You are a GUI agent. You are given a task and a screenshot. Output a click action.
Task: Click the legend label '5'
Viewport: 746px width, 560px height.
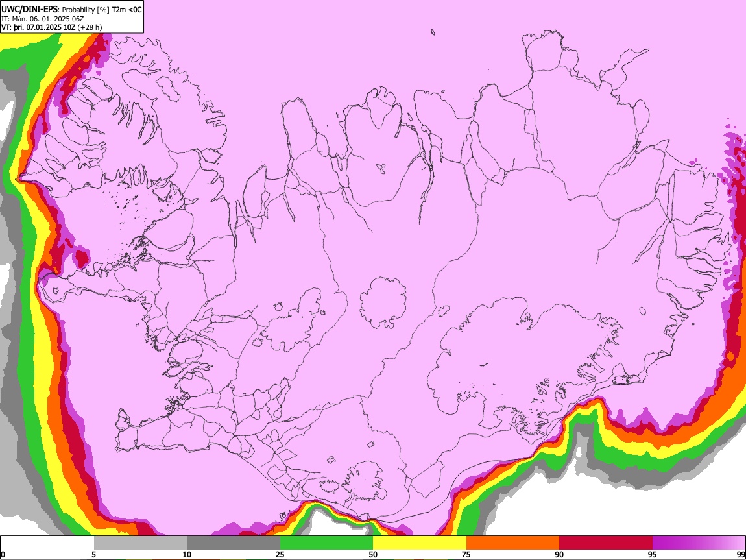(93, 555)
